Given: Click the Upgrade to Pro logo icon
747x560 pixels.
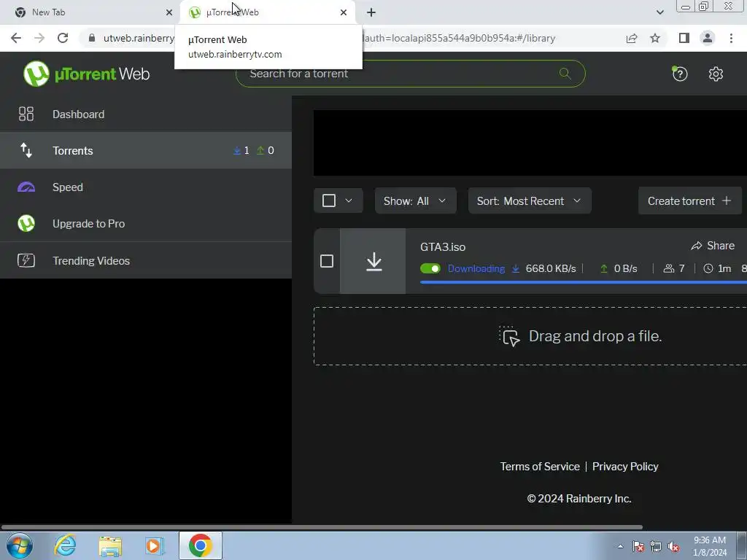Looking at the screenshot, I should [x=26, y=223].
